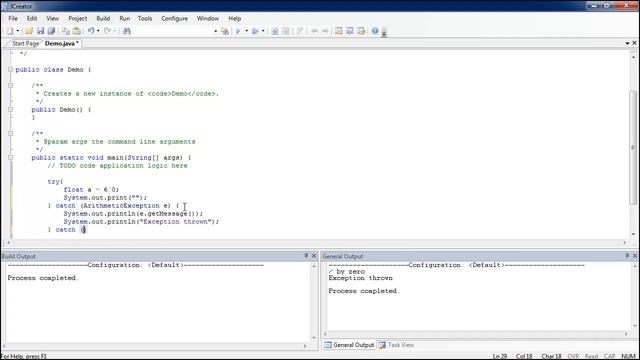
Task: Open the Window menu
Action: (208, 18)
